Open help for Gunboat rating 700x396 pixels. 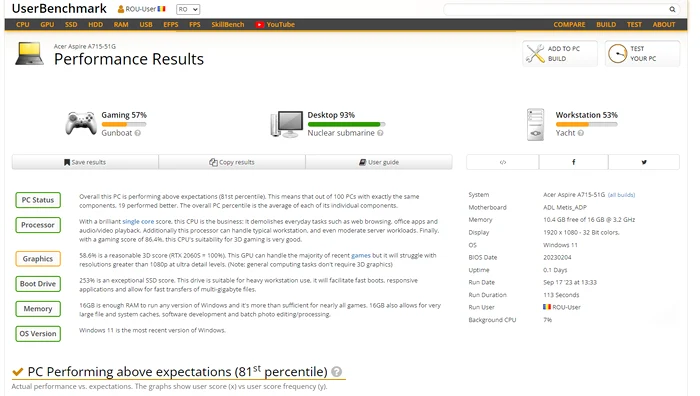point(138,133)
